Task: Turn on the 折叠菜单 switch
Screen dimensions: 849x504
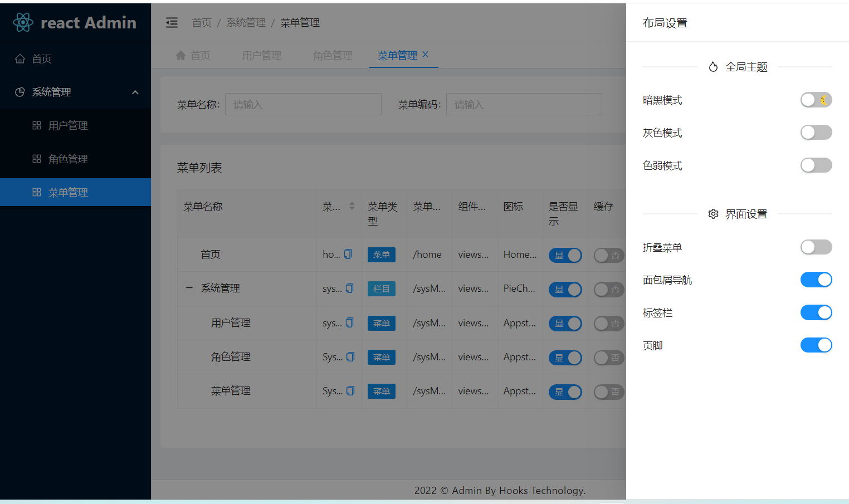Action: point(816,247)
